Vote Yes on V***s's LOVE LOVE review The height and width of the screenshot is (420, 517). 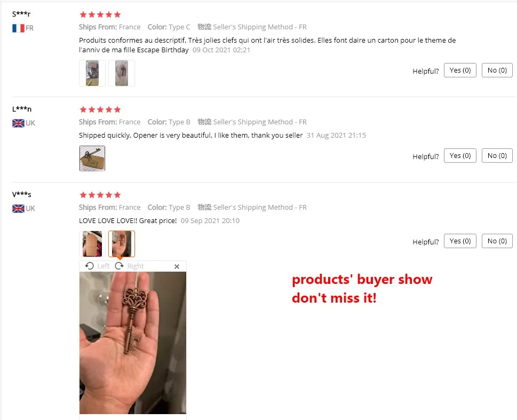tap(460, 241)
